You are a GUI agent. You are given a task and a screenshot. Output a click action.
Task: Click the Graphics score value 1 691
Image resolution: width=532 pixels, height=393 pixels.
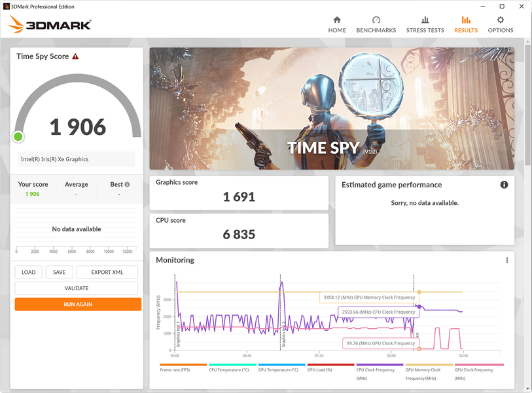click(x=239, y=196)
